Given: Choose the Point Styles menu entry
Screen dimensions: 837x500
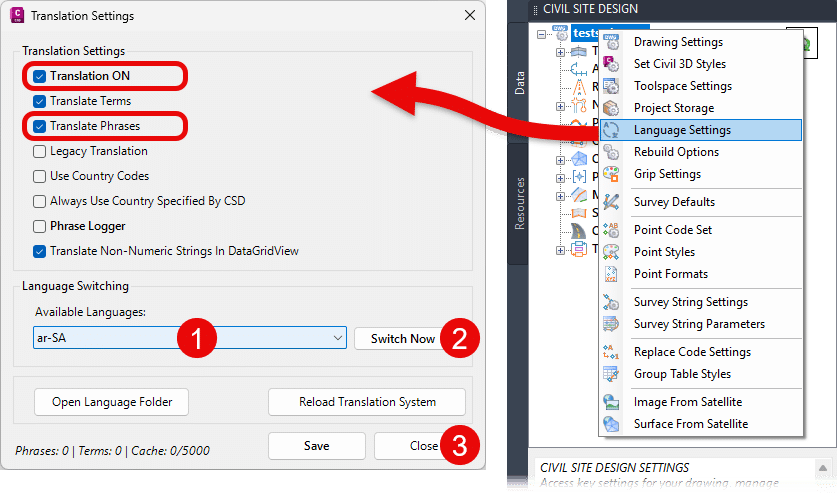Looking at the screenshot, I should pos(701,252).
